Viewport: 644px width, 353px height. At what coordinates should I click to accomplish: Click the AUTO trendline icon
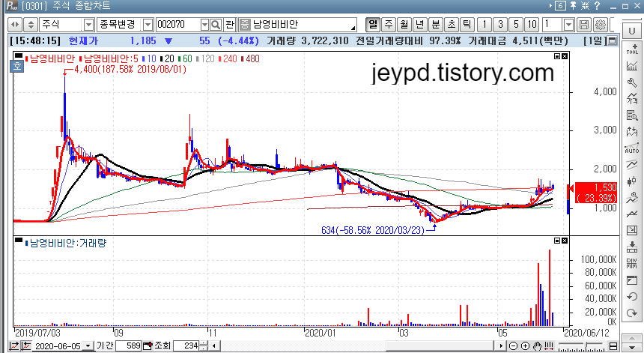(x=632, y=148)
